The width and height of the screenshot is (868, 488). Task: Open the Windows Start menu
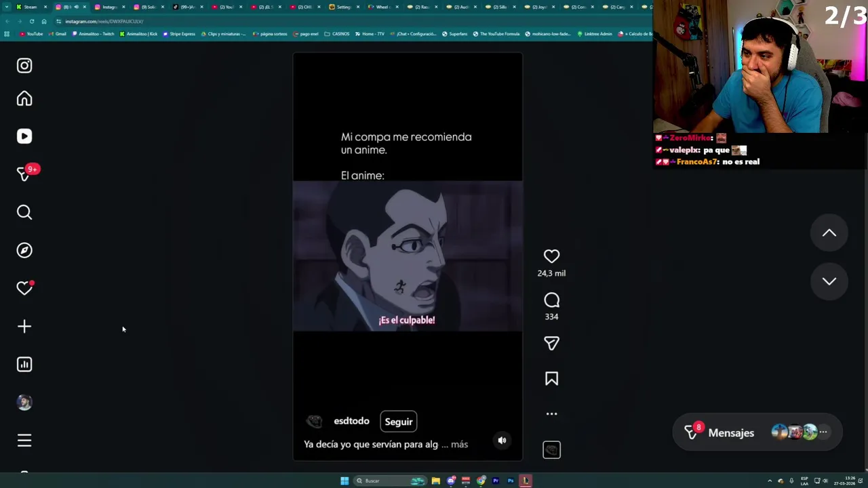pyautogui.click(x=344, y=481)
